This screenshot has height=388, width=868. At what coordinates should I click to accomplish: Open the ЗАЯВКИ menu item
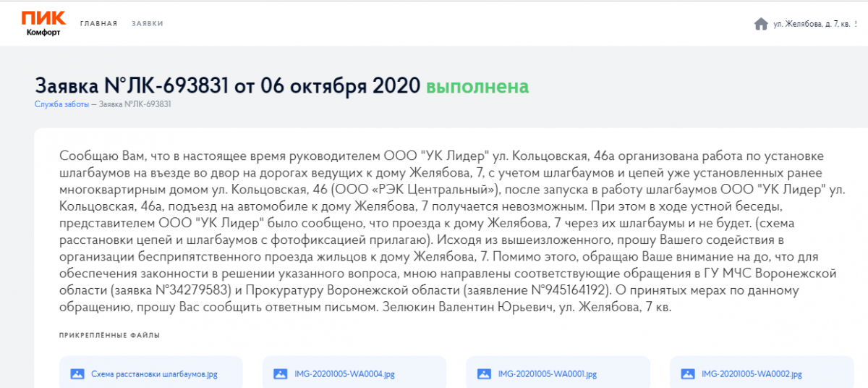(x=148, y=24)
